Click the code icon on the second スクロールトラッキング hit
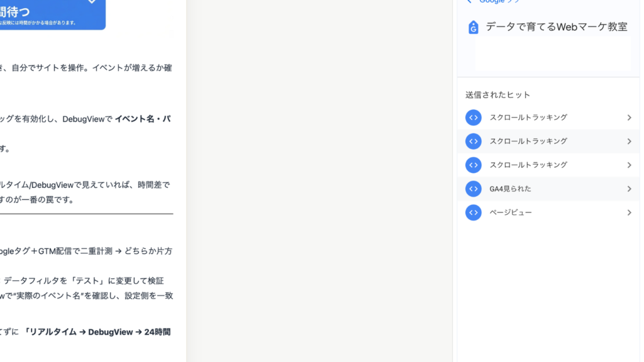 pos(473,141)
